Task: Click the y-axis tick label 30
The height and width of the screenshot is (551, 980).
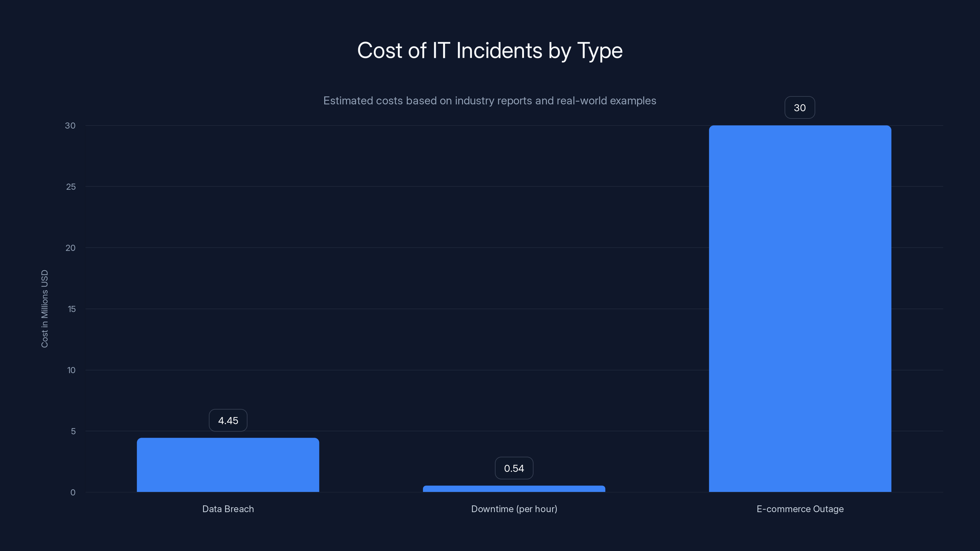Action: coord(70,126)
